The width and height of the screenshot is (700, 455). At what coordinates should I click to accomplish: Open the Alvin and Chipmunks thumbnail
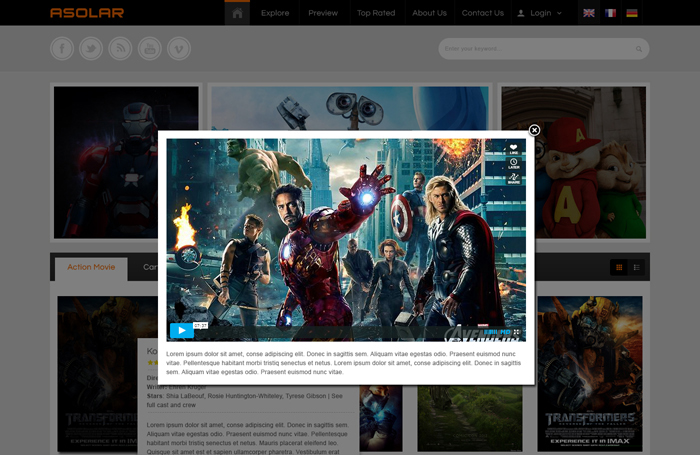click(x=591, y=162)
